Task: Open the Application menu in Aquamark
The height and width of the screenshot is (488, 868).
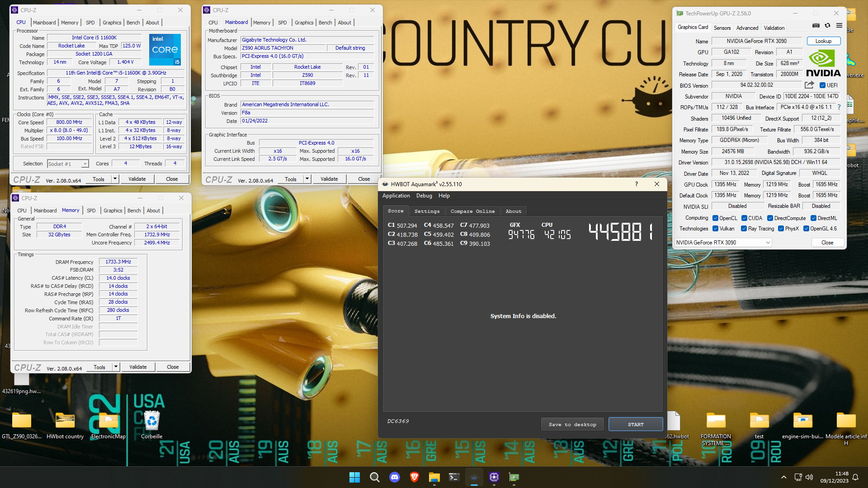Action: [x=396, y=196]
